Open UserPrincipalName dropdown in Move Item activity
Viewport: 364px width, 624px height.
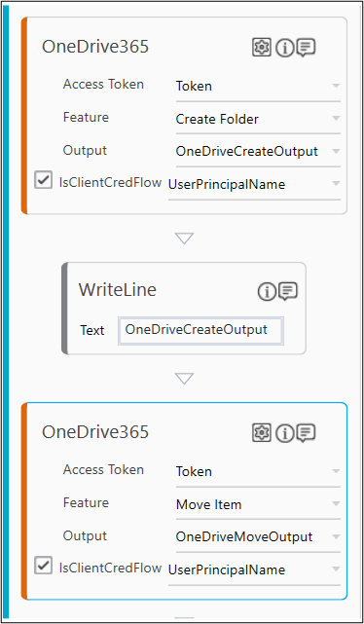click(255, 569)
